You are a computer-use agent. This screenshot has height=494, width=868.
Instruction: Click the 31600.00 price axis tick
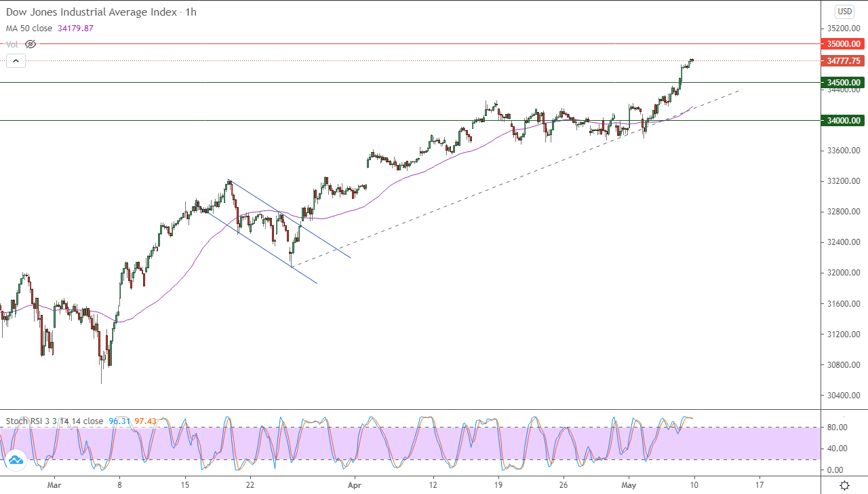(x=843, y=304)
